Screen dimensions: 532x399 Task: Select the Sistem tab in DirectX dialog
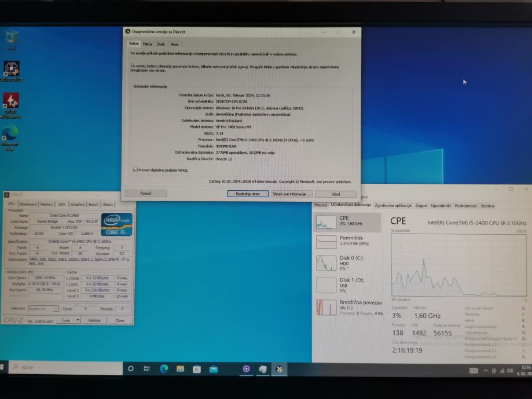134,43
